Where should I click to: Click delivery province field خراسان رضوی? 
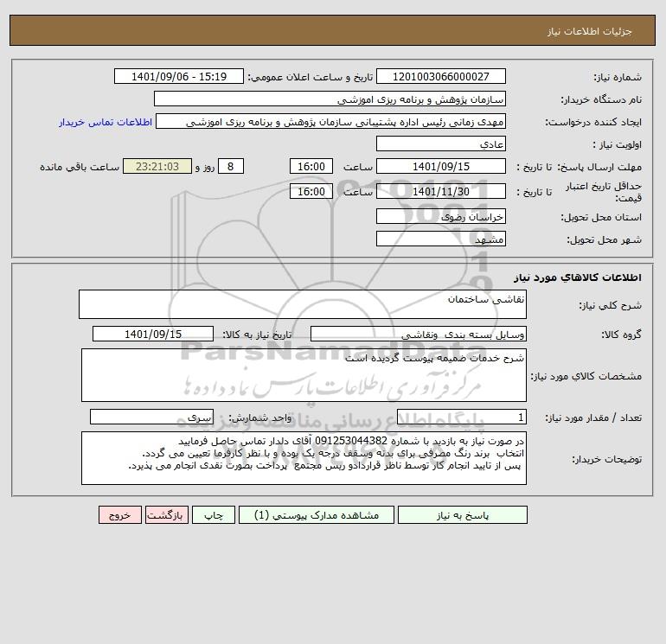point(441,216)
